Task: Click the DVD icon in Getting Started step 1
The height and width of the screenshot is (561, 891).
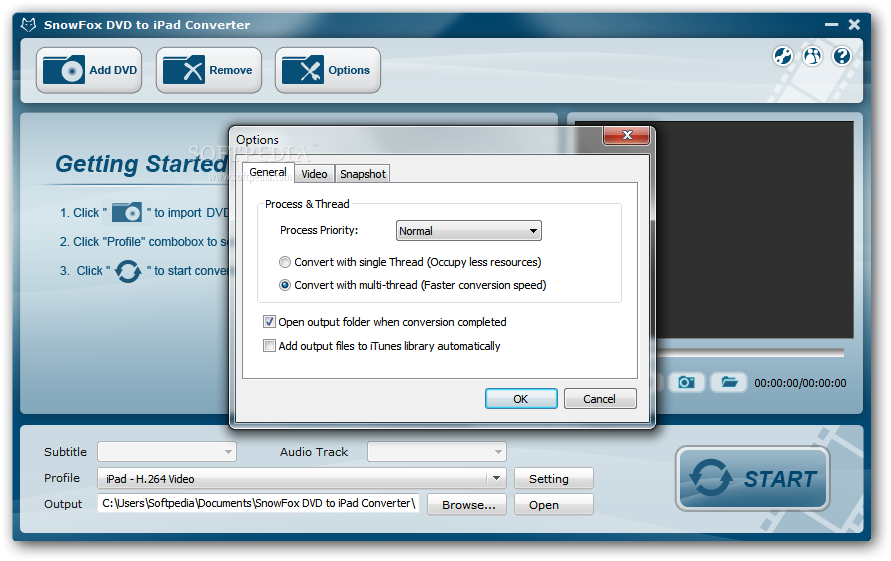Action: (x=127, y=213)
